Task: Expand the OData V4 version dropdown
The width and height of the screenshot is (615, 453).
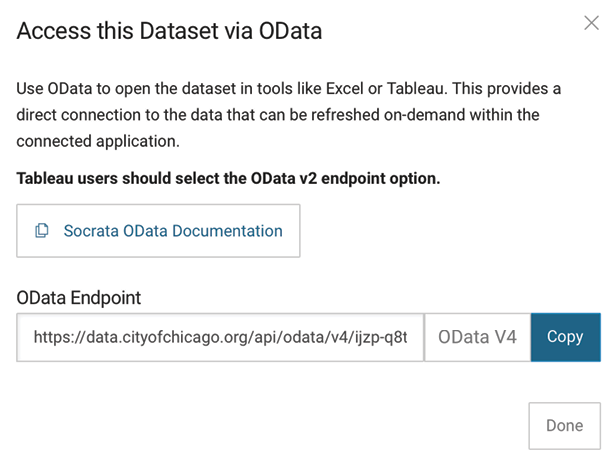Action: coord(477,337)
